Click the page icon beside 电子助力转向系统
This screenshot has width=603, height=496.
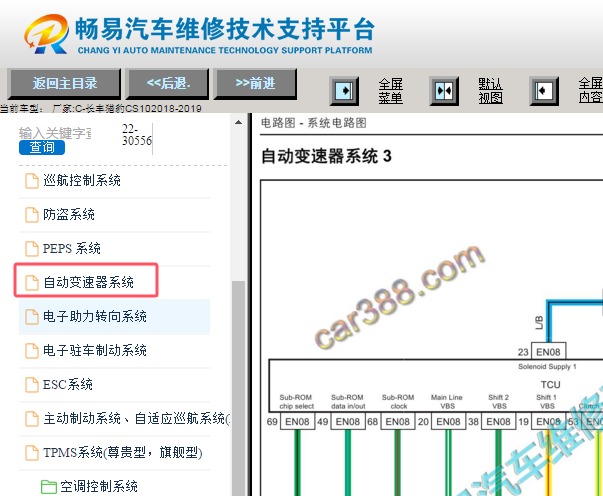[x=32, y=317]
